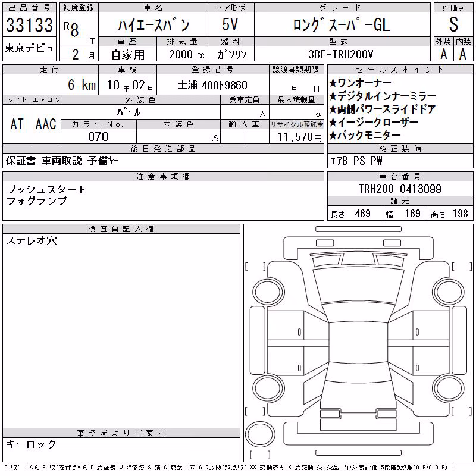This screenshot has width=476, height=476.
Task: Click note フォグランプ
Action: 36,201
